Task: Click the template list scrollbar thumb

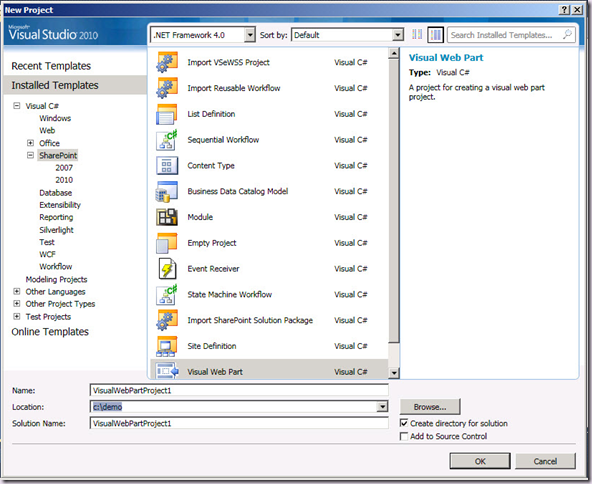Action: tap(393, 201)
